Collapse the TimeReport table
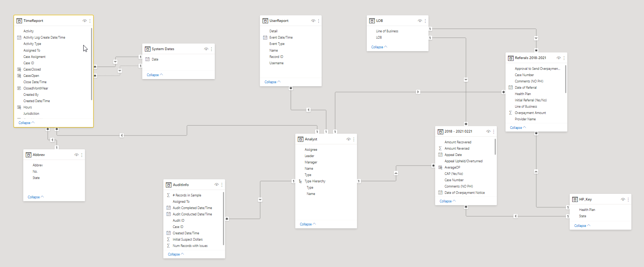 click(26, 123)
